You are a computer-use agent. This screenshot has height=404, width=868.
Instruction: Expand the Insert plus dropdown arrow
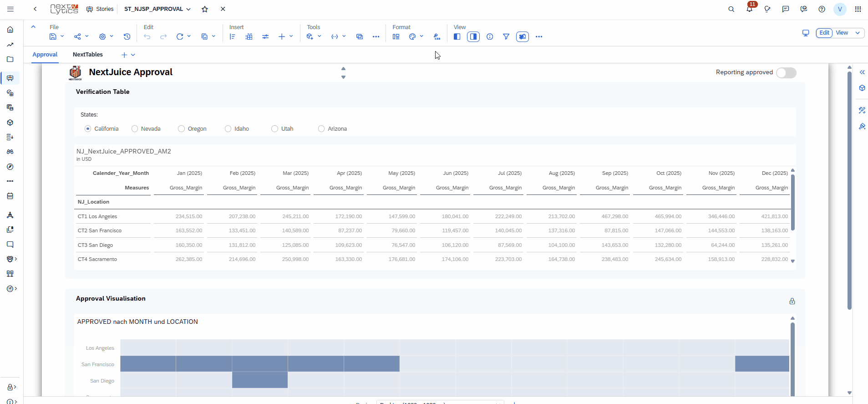click(x=291, y=36)
